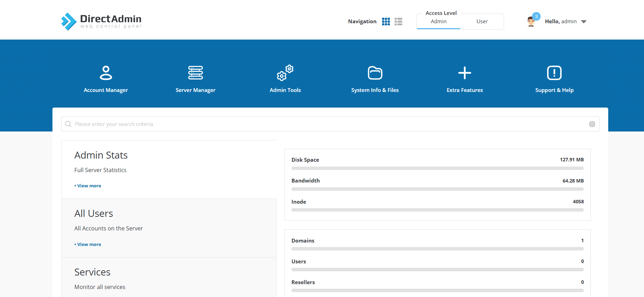Open Support & Help exclamation icon

[x=554, y=73]
